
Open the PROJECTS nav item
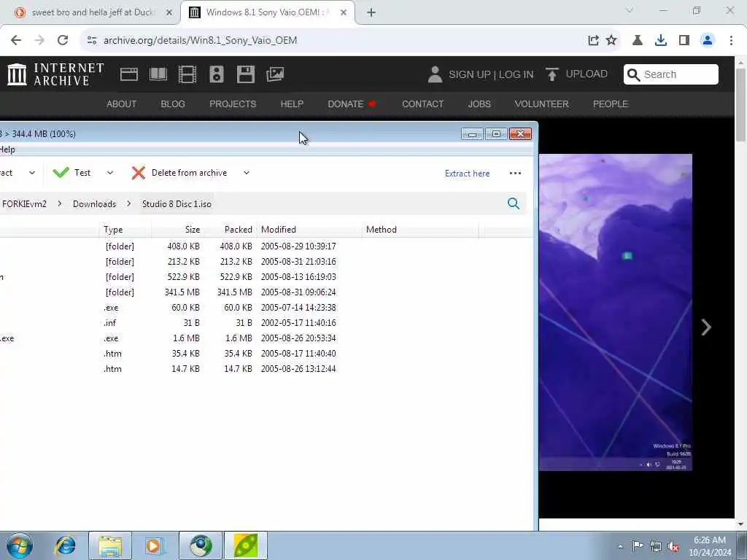(x=233, y=104)
